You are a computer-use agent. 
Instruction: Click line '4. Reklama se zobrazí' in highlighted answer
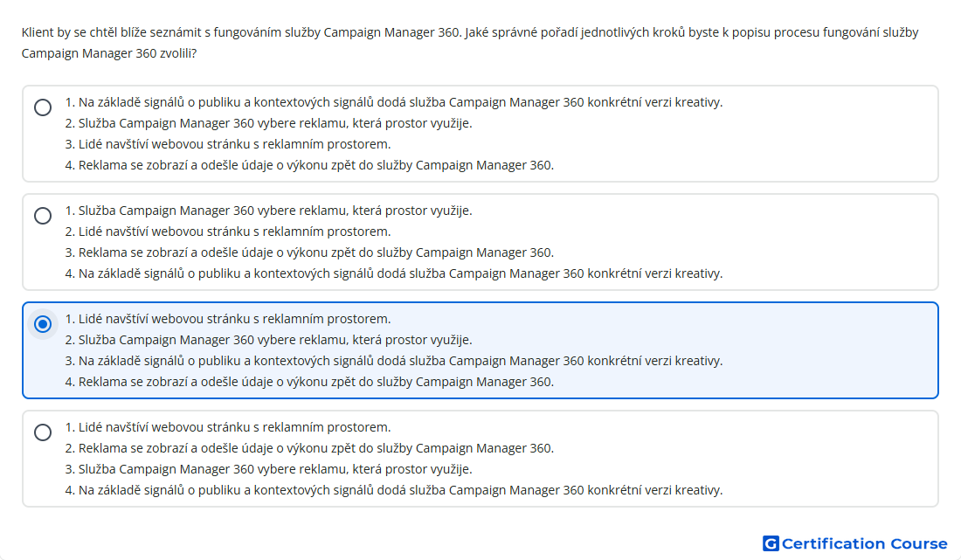click(309, 382)
